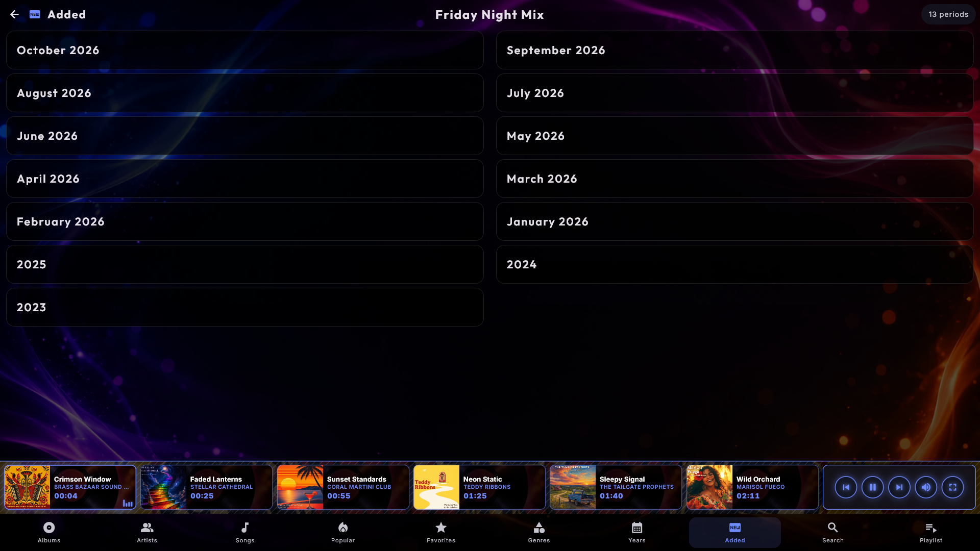This screenshot has height=551, width=980.
Task: Open the September 2026 period
Action: tap(735, 50)
